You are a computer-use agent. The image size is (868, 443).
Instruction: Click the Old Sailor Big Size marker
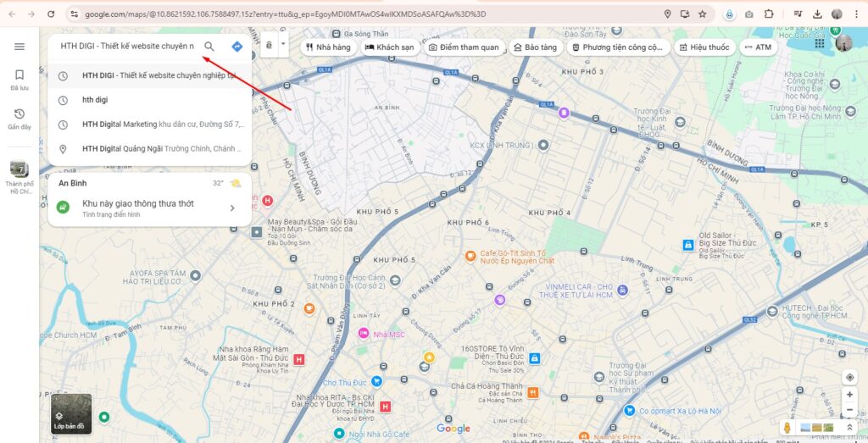pos(688,245)
